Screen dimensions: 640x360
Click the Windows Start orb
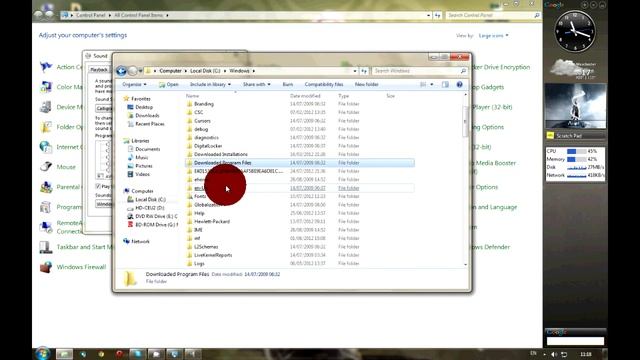click(43, 353)
